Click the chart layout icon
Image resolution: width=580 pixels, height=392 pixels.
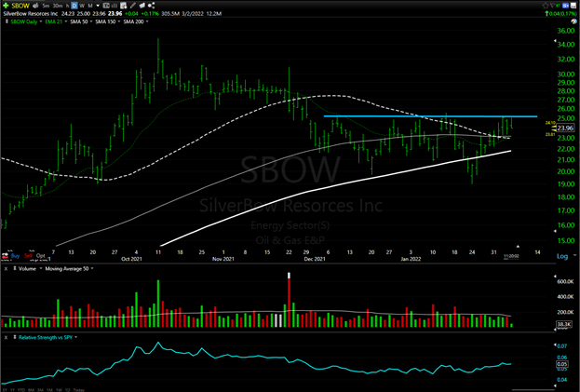[x=106, y=6]
